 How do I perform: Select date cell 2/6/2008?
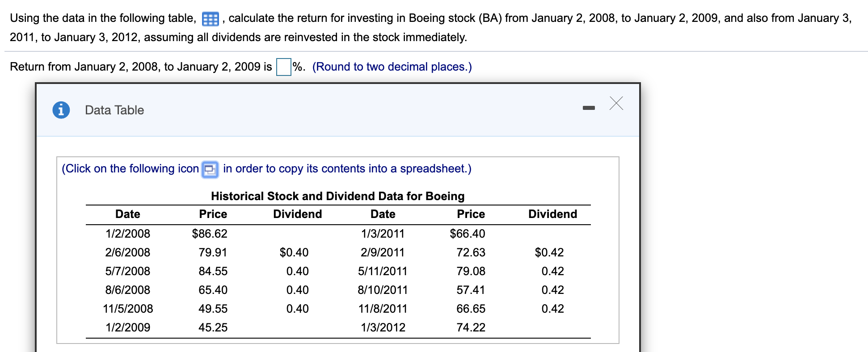[128, 252]
